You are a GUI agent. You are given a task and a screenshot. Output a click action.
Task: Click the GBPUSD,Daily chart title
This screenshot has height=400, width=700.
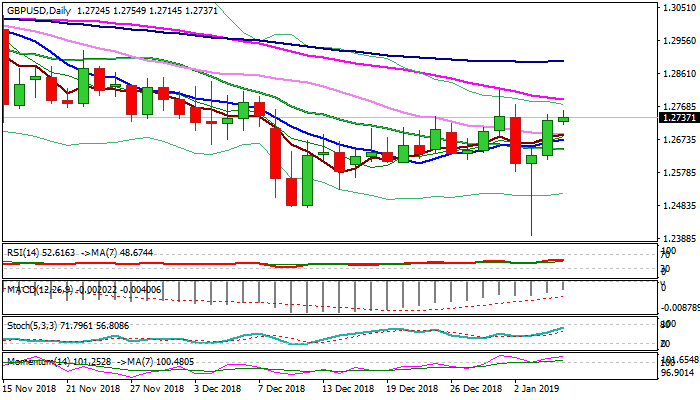[x=40, y=6]
